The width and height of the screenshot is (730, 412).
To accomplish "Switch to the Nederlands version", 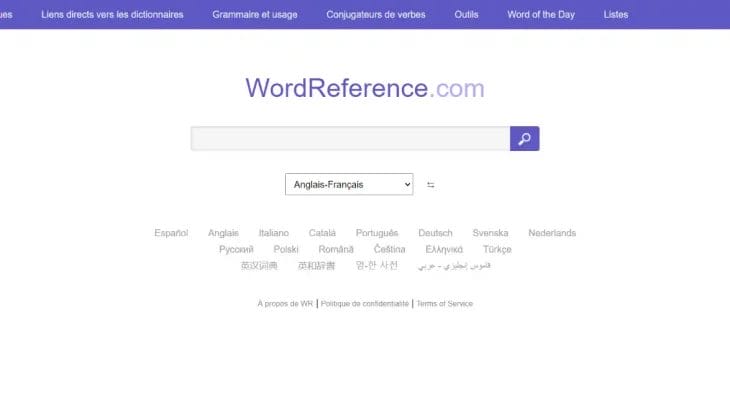I will (552, 233).
